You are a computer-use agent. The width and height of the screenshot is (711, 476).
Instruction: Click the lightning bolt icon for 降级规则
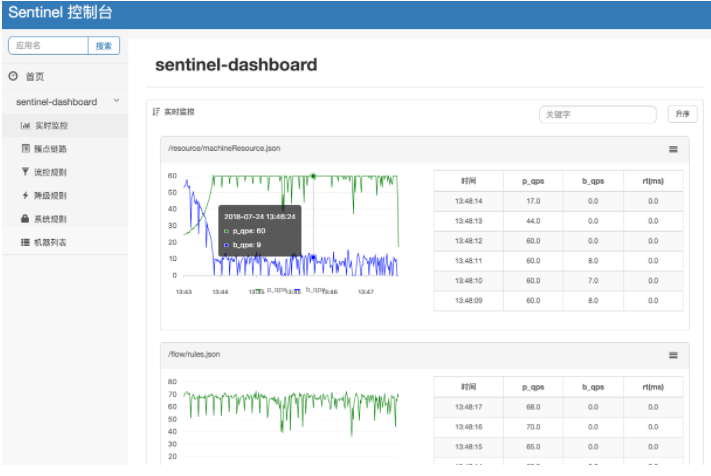coord(25,195)
